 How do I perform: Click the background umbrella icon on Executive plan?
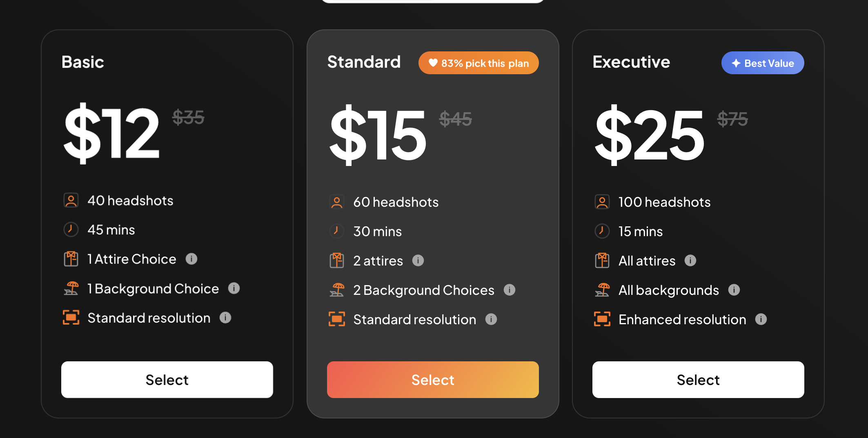click(x=602, y=290)
